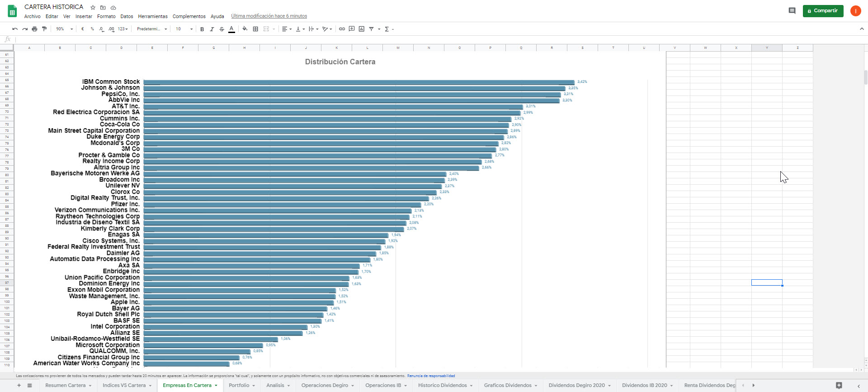868x392 pixels.
Task: Open the Insertar menu
Action: point(84,16)
